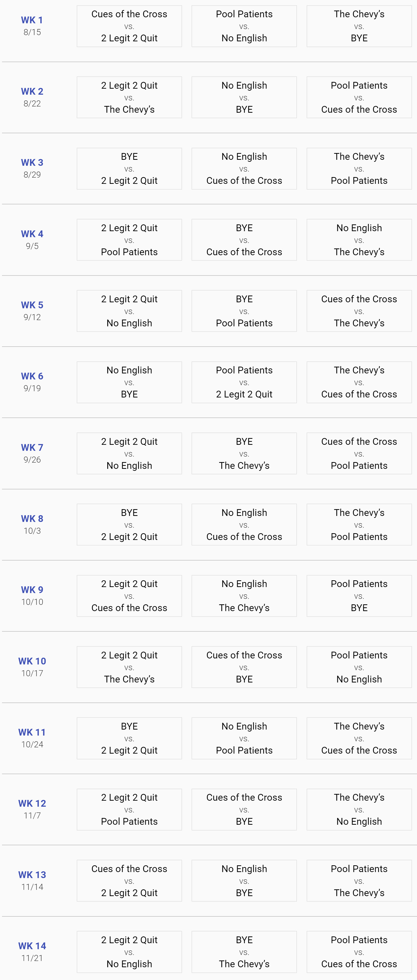
Task: Open WK 1 Cues of the Cross matchup
Action: coord(129,26)
